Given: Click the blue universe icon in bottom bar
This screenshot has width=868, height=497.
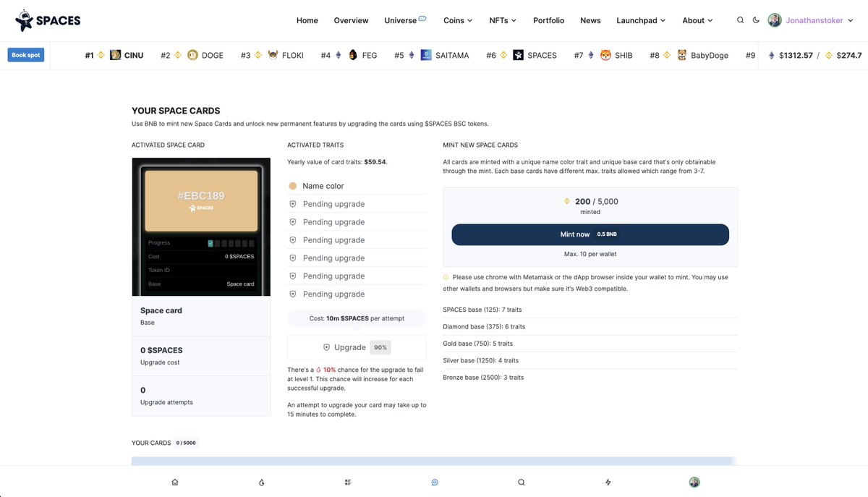Looking at the screenshot, I should [435, 482].
